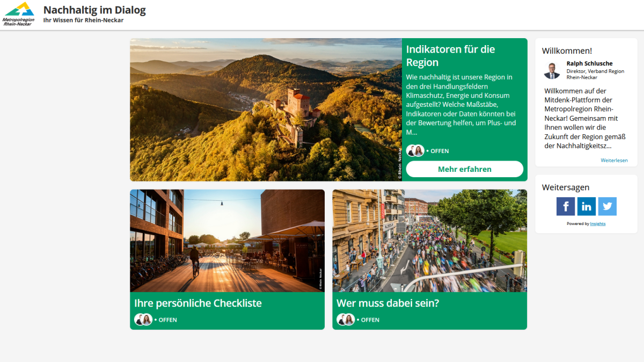Open Wer muss dabei sein? title
The image size is (644, 362).
(x=387, y=303)
